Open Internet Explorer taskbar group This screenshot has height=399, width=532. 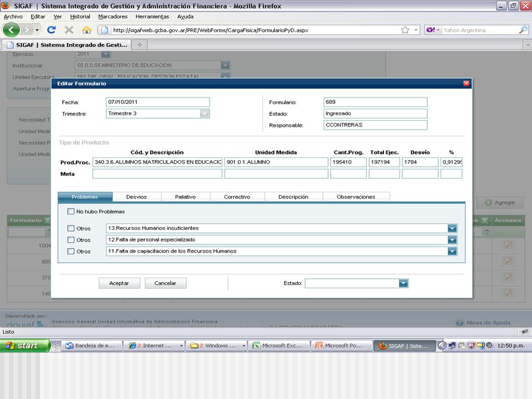tap(155, 345)
